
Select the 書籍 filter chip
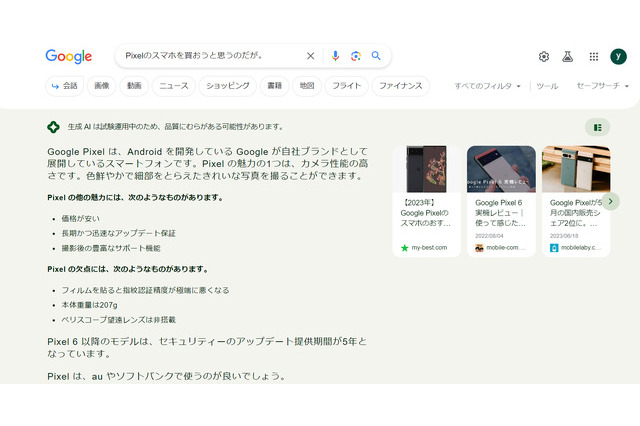(274, 86)
